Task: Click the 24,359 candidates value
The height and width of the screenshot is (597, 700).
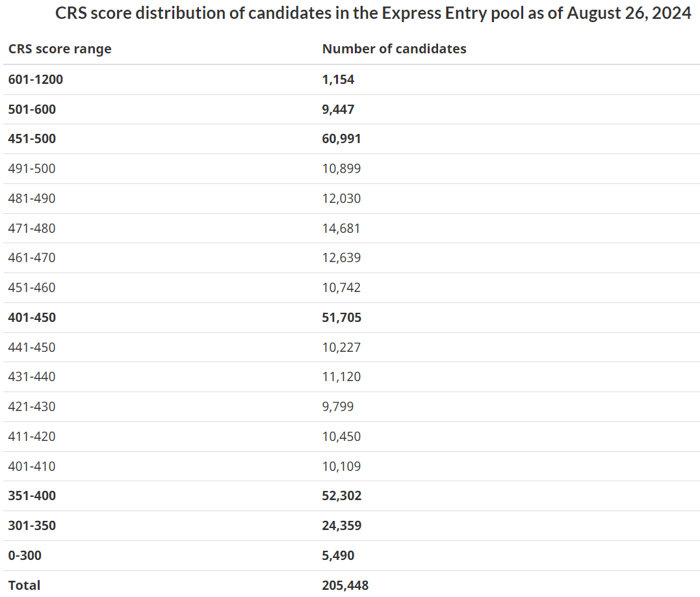Action: 341,525
